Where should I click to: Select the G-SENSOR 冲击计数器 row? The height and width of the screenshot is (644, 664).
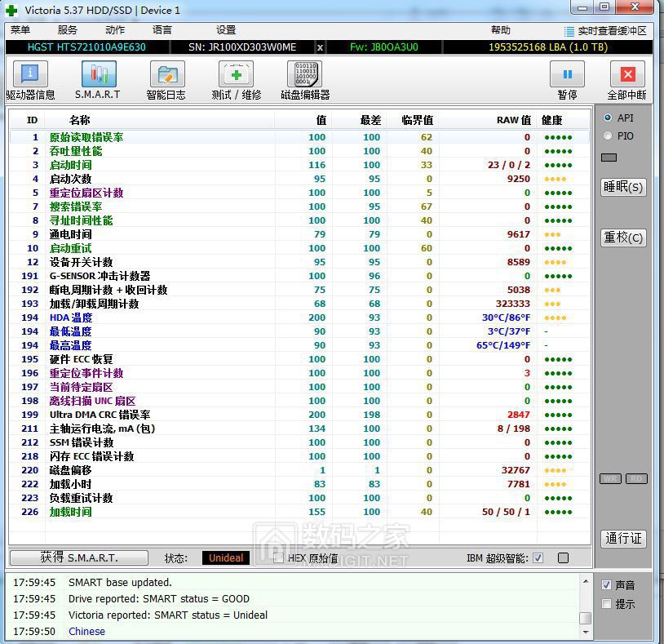click(299, 276)
